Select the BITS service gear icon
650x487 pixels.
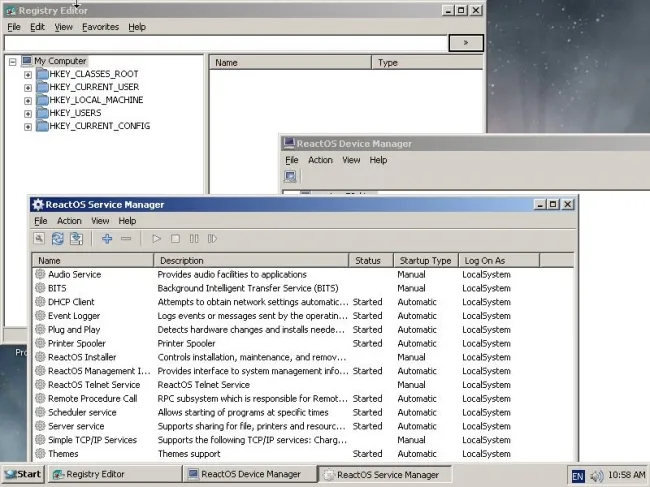40,288
